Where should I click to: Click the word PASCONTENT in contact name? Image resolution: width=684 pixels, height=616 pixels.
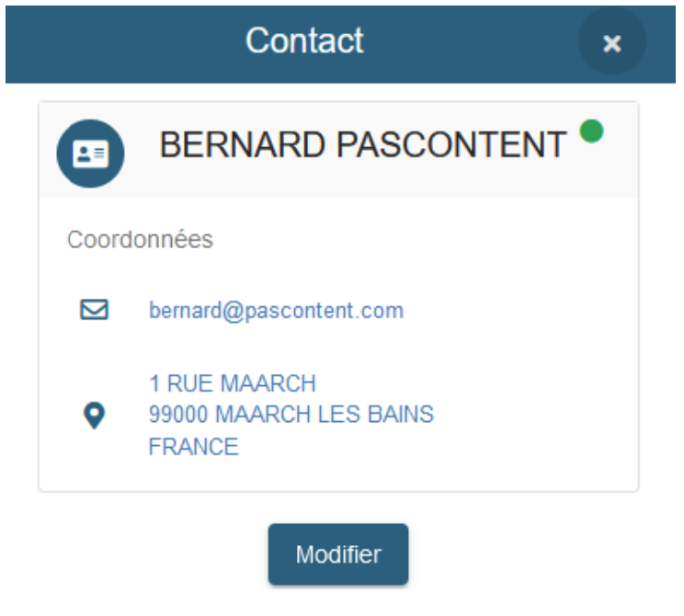[x=451, y=144]
